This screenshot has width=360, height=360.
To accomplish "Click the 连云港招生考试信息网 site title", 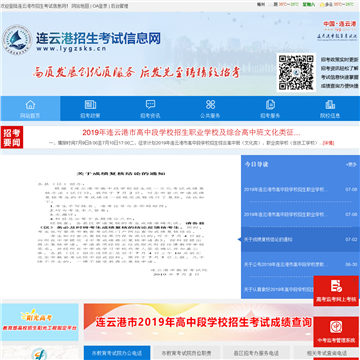I will (x=98, y=38).
